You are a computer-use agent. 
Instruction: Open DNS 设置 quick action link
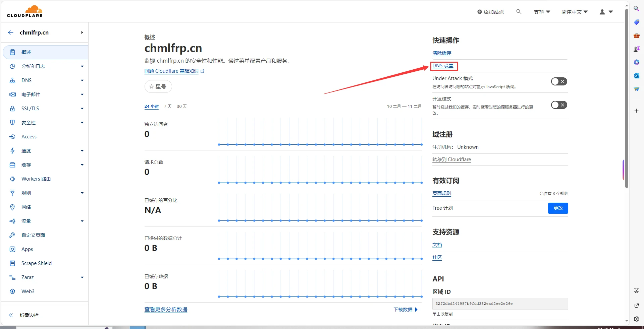pyautogui.click(x=443, y=66)
